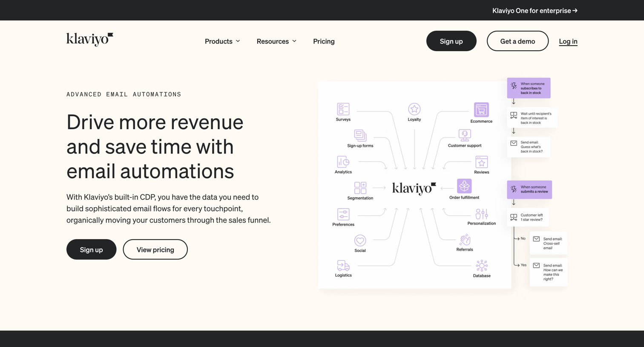The width and height of the screenshot is (644, 347).
Task: Click the 'Cross-sell email' step
Action: click(x=549, y=243)
